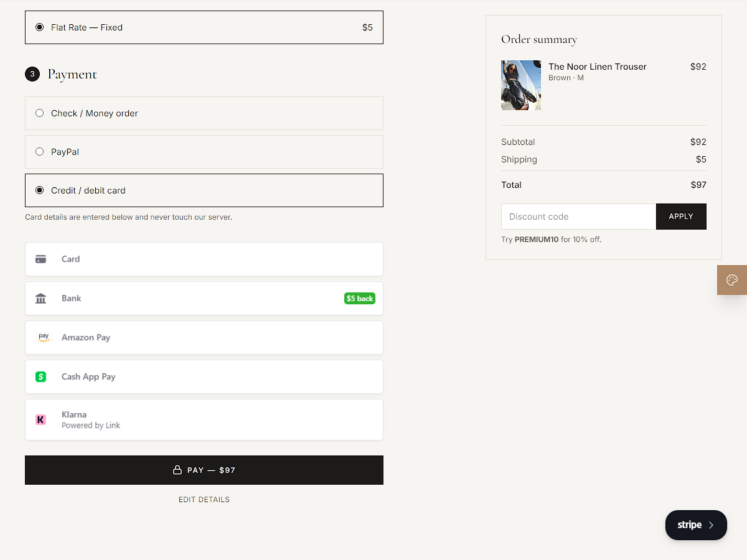Click the APPLY discount button
The width and height of the screenshot is (747, 560).
click(681, 217)
